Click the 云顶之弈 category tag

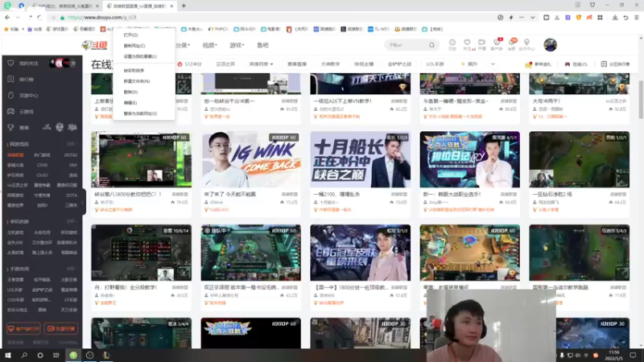(x=225, y=64)
